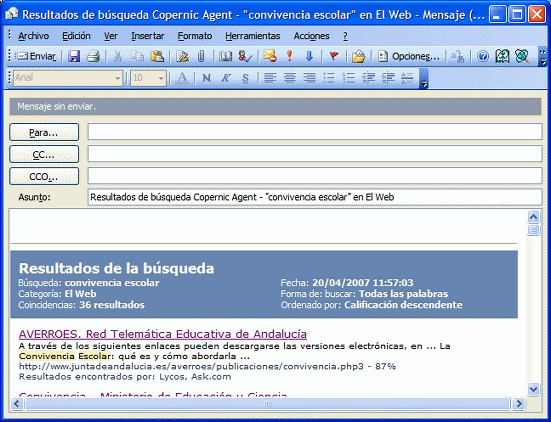Open the Acciones menu
This screenshot has height=422, width=551.
(x=311, y=36)
